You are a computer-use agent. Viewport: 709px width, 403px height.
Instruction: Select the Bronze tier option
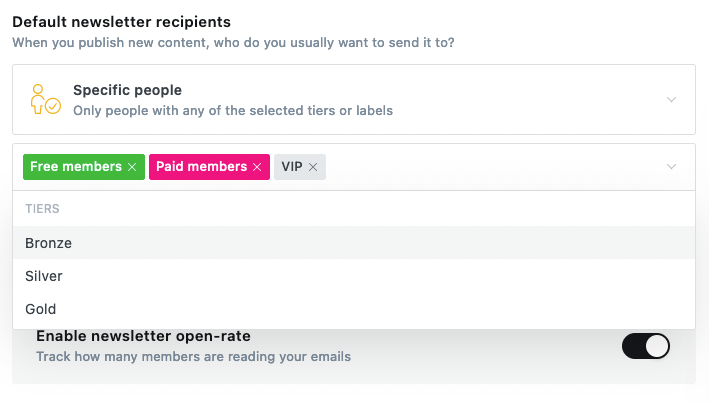(354, 243)
